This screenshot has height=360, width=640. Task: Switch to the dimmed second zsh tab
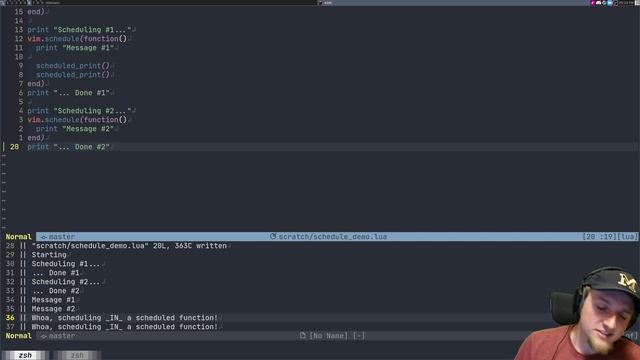coord(77,355)
